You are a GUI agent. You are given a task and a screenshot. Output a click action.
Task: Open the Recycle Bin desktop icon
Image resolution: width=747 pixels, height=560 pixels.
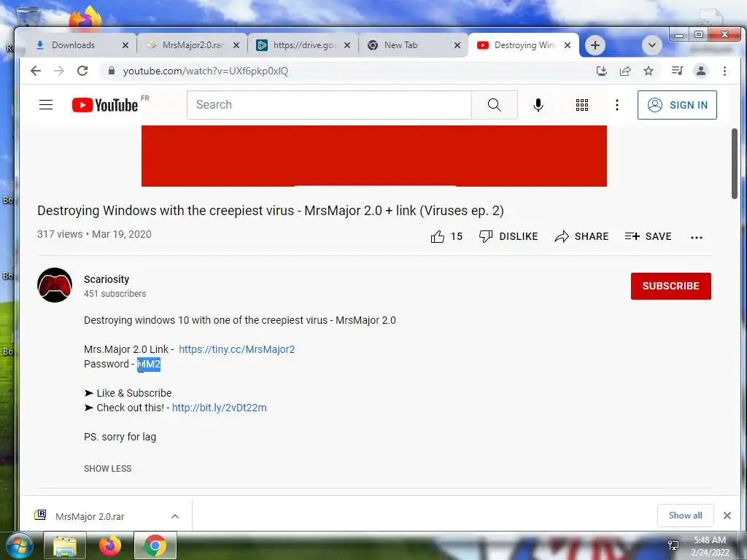(x=28, y=17)
